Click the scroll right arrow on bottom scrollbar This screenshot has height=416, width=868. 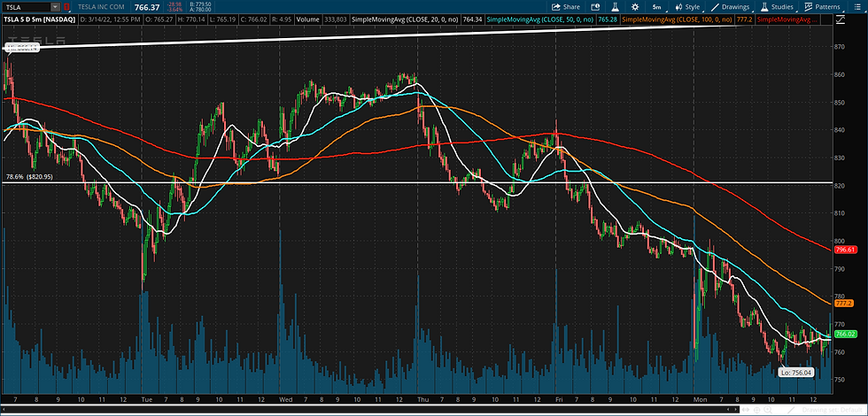click(736, 410)
